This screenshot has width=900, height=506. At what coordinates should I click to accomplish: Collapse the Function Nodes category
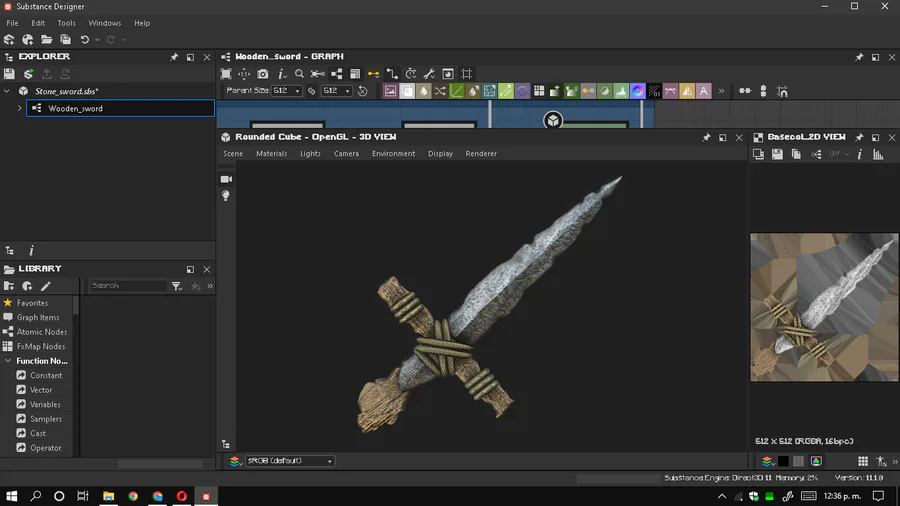click(x=7, y=361)
